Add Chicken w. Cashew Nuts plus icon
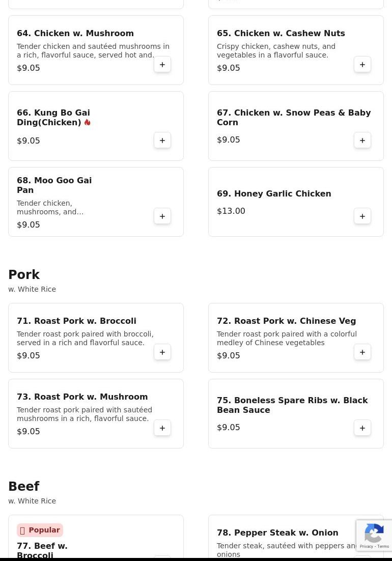The height and width of the screenshot is (561, 392). click(x=362, y=65)
